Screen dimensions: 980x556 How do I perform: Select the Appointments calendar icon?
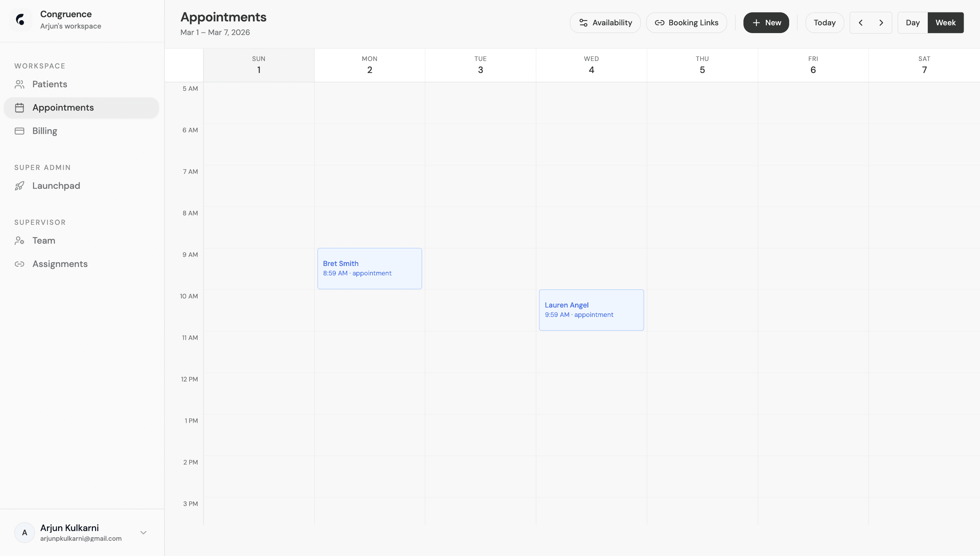pyautogui.click(x=20, y=107)
